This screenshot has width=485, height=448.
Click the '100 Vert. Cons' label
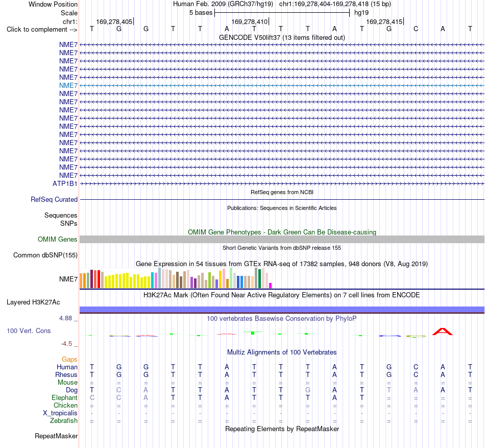29,331
